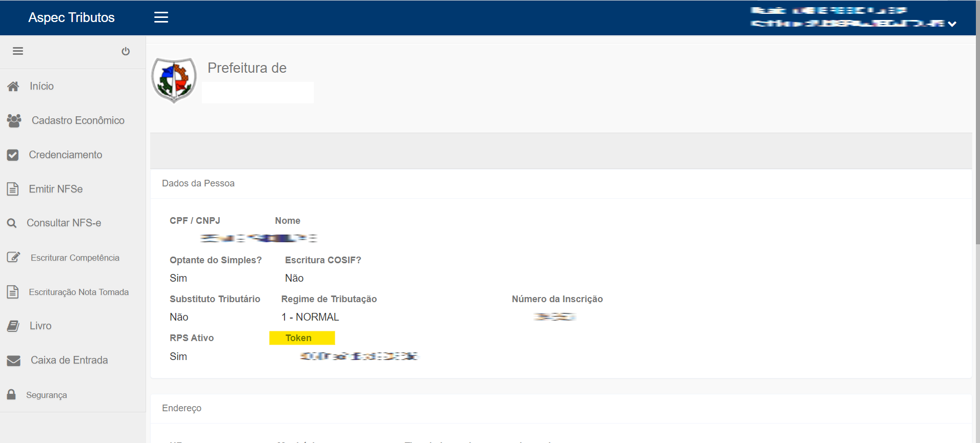Click the power logout icon in sidebar

tap(126, 51)
